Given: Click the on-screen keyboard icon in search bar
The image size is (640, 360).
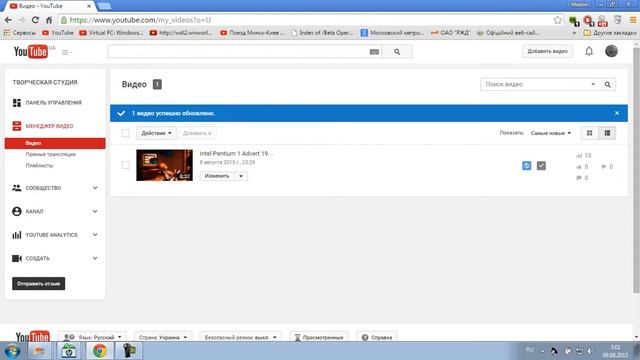Looking at the screenshot, I should (374, 52).
